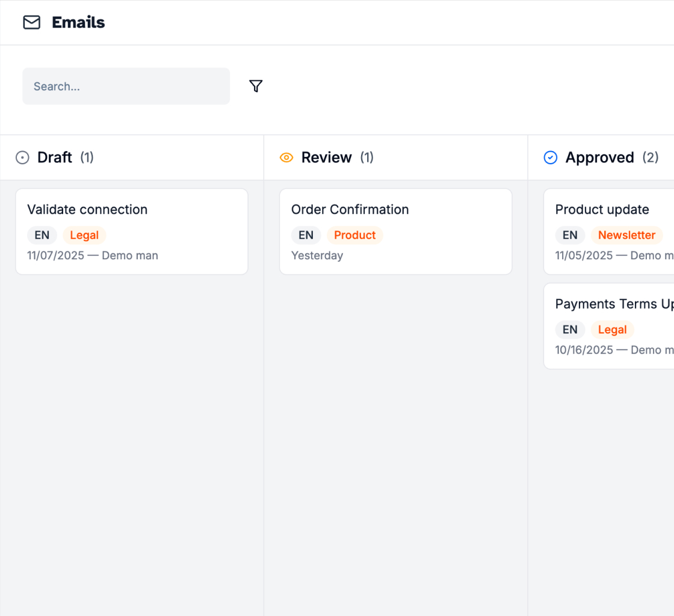This screenshot has width=674, height=616.
Task: Click Legal tag on Payments Terms card
Action: tap(612, 330)
